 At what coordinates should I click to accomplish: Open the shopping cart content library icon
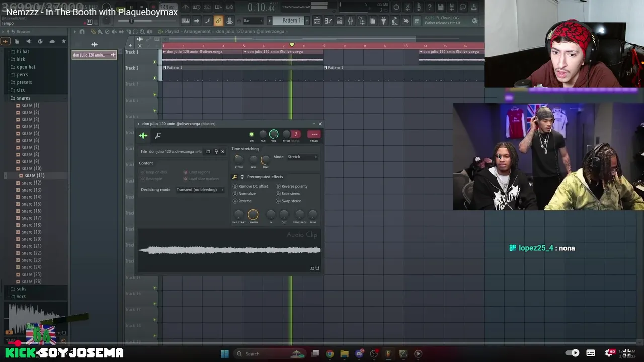(416, 21)
